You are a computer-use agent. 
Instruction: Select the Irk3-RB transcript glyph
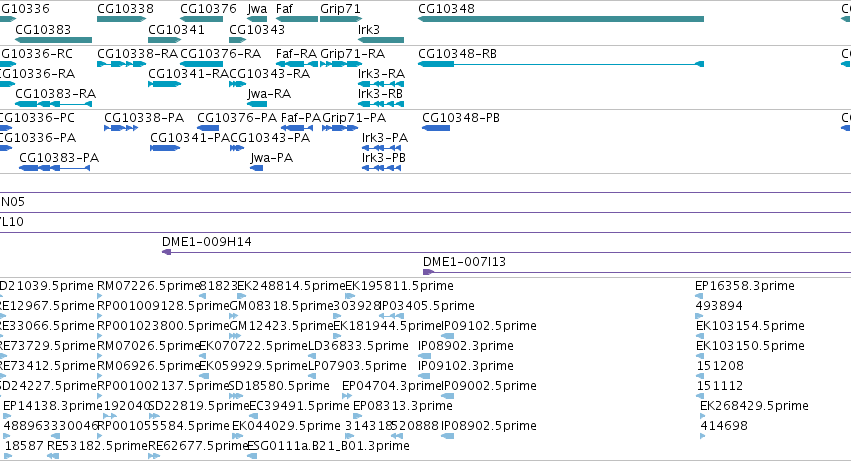(381, 104)
